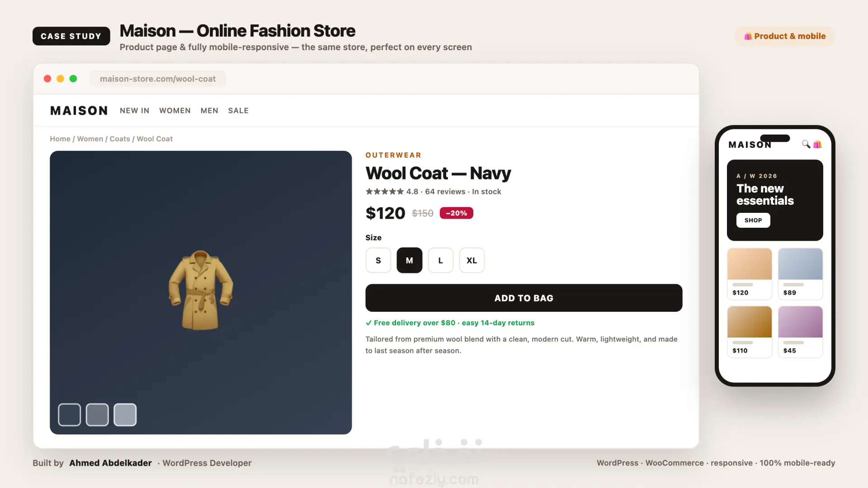Click the green macOS window dot
The height and width of the screenshot is (488, 868).
(73, 79)
